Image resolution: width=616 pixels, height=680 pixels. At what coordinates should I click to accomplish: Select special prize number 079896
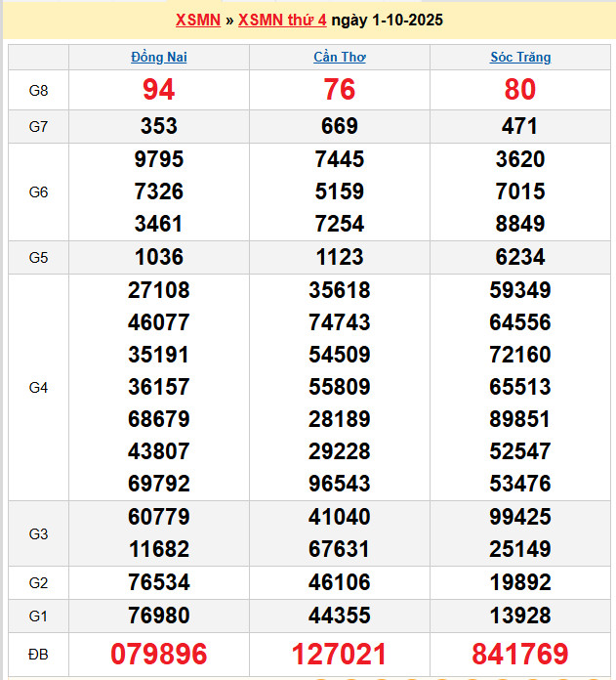point(159,654)
